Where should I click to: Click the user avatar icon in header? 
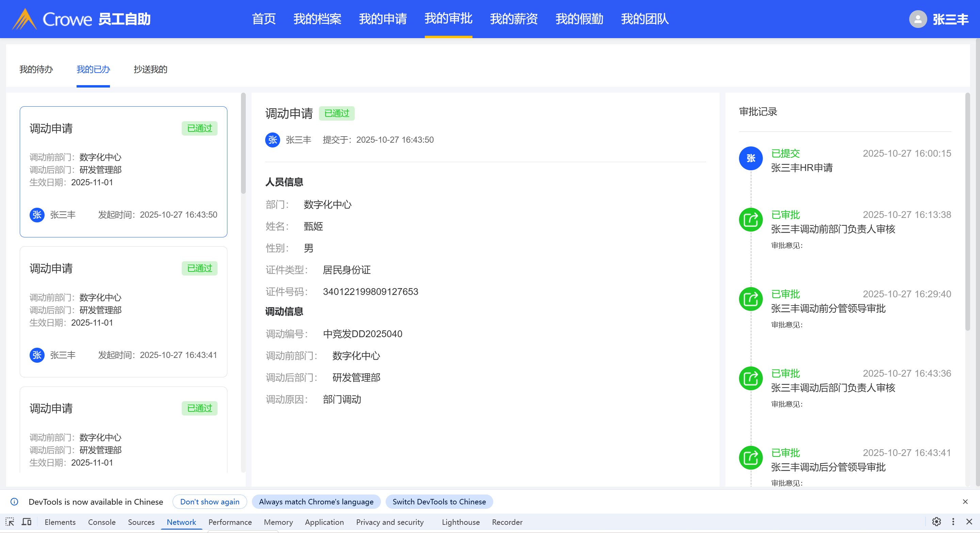click(x=918, y=19)
